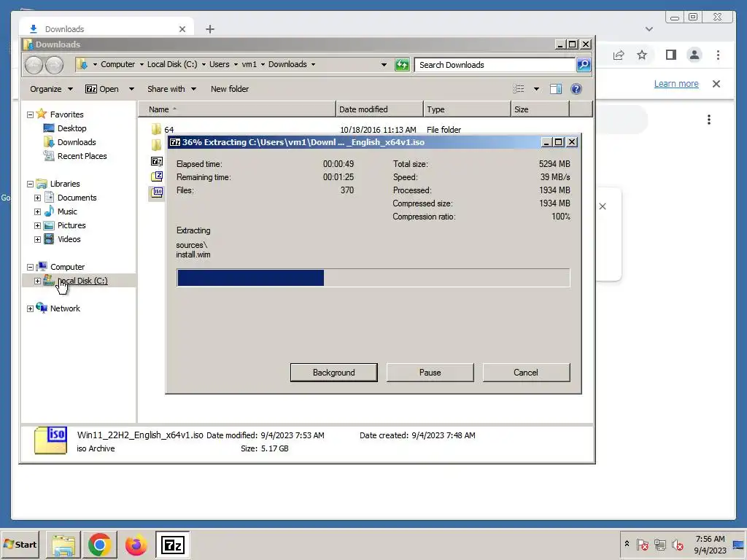
Task: Open Chrome three-dot menu
Action: click(718, 55)
